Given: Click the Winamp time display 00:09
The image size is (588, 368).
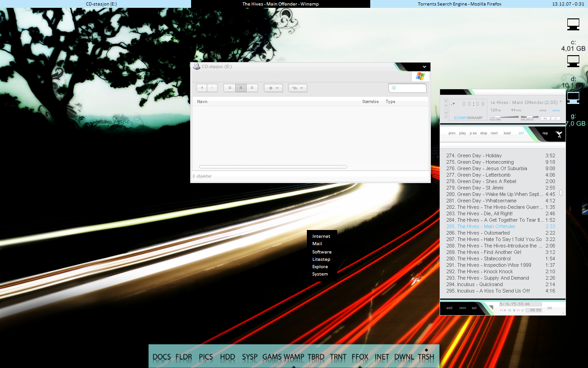Looking at the screenshot, I should click(x=474, y=104).
